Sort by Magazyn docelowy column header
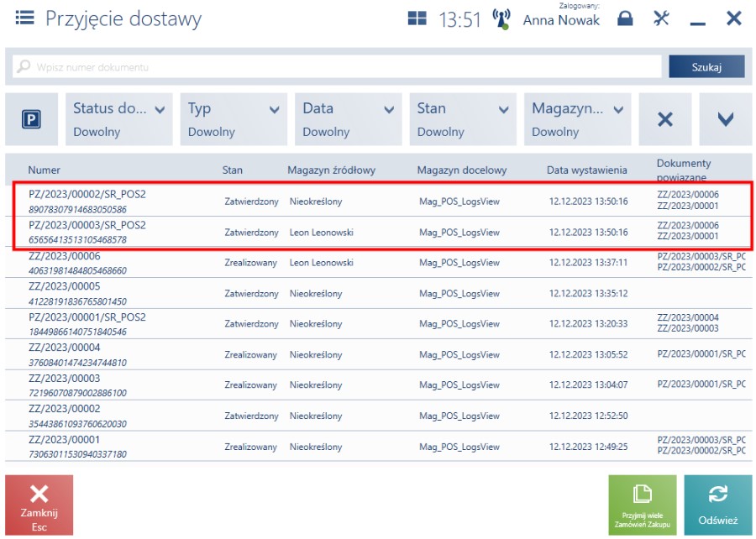 tap(461, 170)
